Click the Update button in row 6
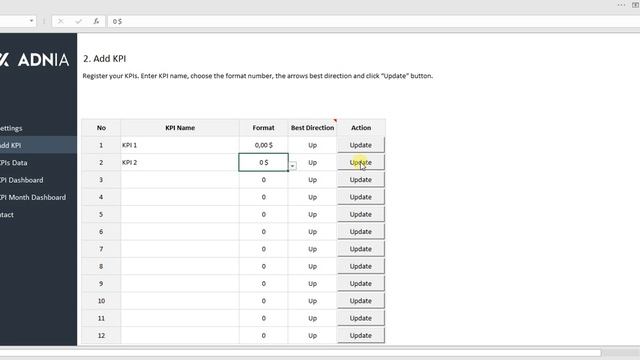This screenshot has height=360, width=640. click(361, 232)
